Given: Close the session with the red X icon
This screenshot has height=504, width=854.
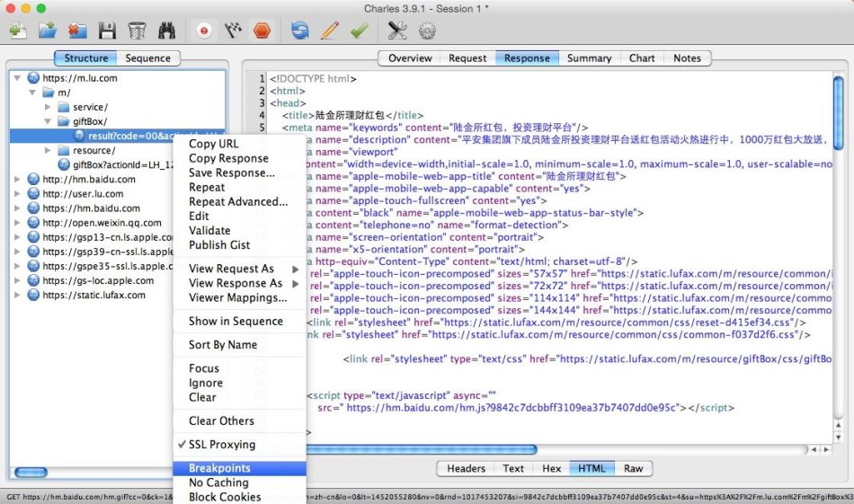Looking at the screenshot, I should click(x=77, y=31).
